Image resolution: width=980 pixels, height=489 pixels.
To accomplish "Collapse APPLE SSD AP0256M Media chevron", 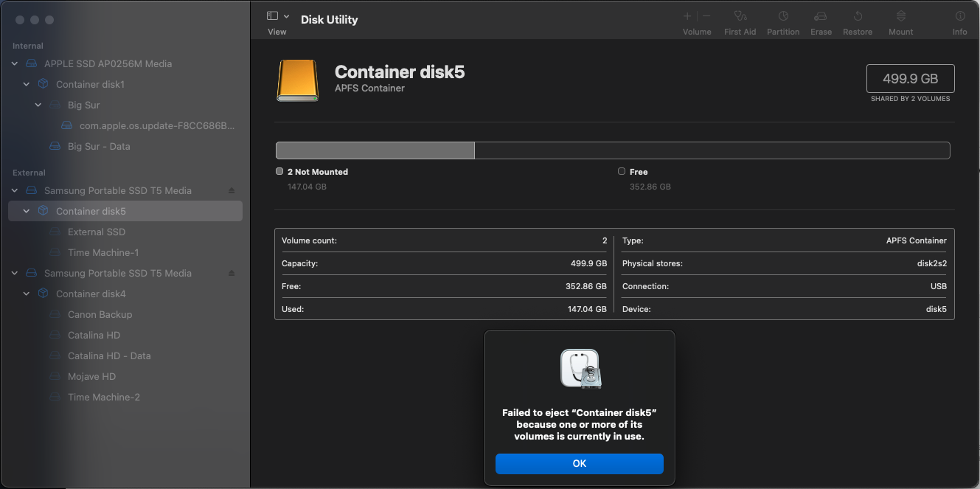I will (x=15, y=63).
